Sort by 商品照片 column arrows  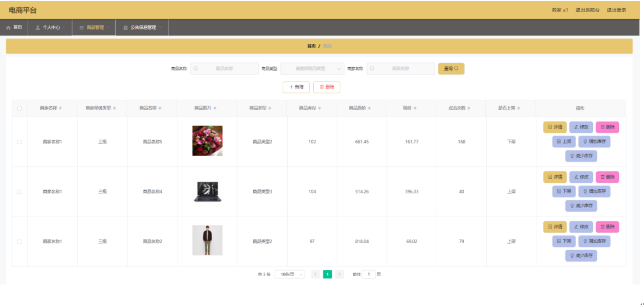(215, 108)
